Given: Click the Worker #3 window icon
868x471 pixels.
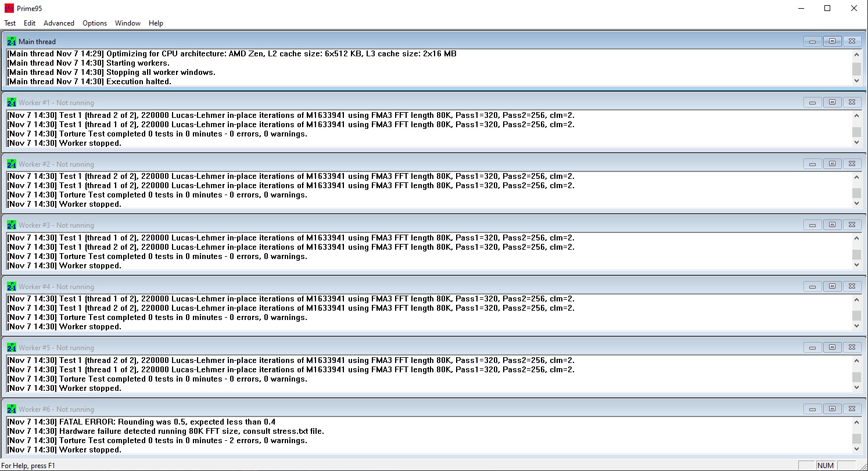Looking at the screenshot, I should click(12, 225).
